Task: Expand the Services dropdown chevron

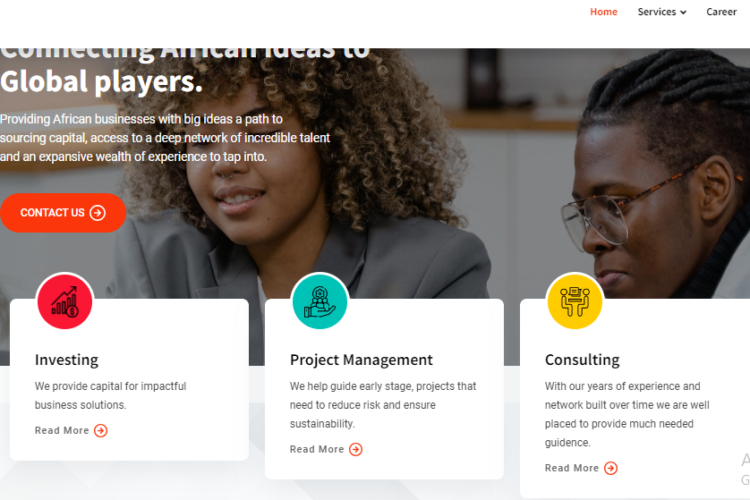Action: [684, 12]
